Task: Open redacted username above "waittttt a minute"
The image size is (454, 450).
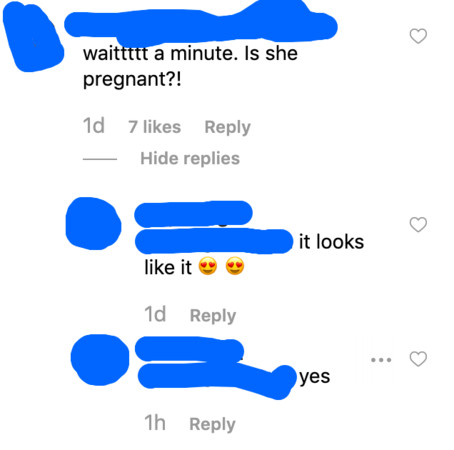Action: 200,25
